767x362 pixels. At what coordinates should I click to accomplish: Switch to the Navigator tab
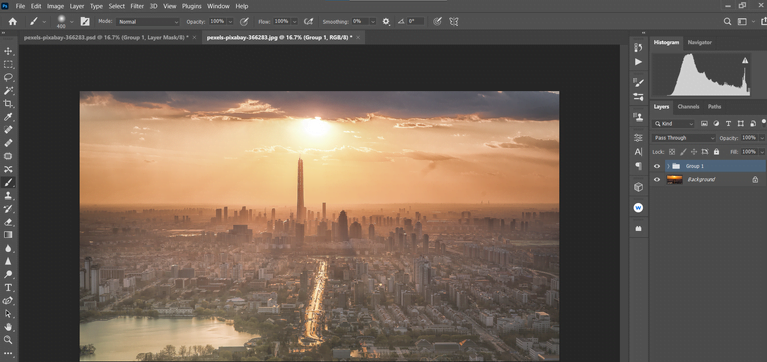[699, 43]
